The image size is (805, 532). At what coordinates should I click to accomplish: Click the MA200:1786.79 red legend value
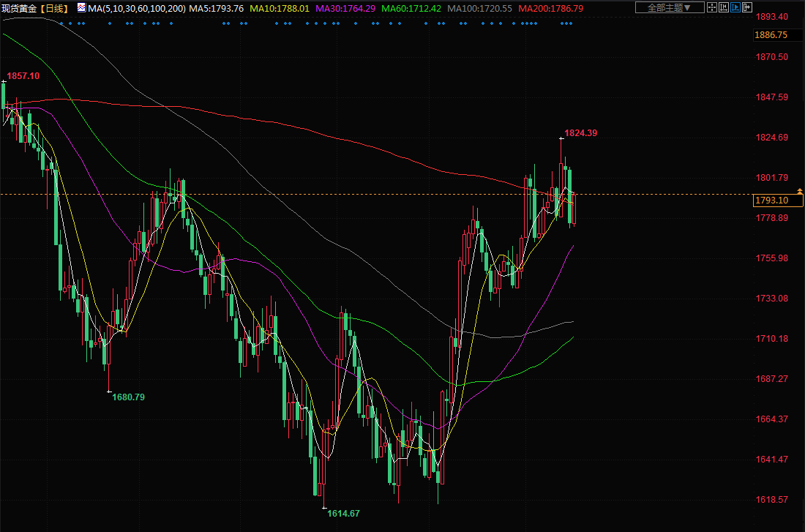click(550, 8)
